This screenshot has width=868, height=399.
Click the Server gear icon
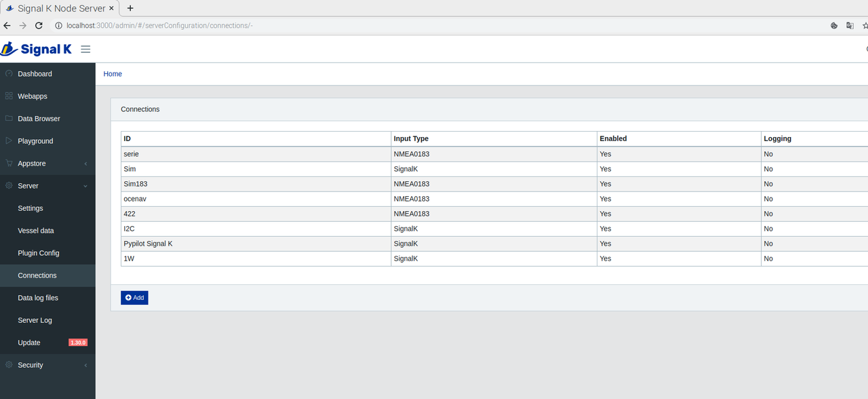click(9, 185)
